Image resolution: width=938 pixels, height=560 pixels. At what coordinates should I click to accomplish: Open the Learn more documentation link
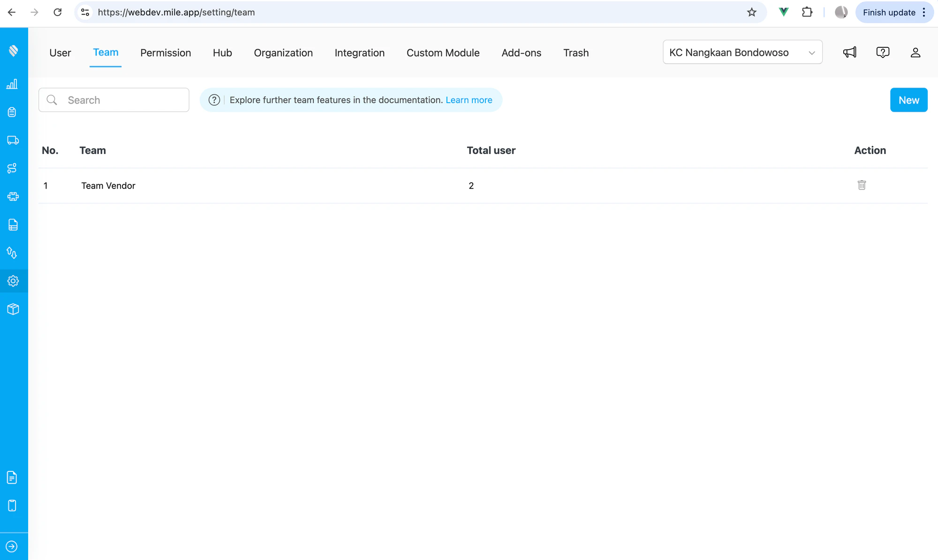(x=469, y=100)
